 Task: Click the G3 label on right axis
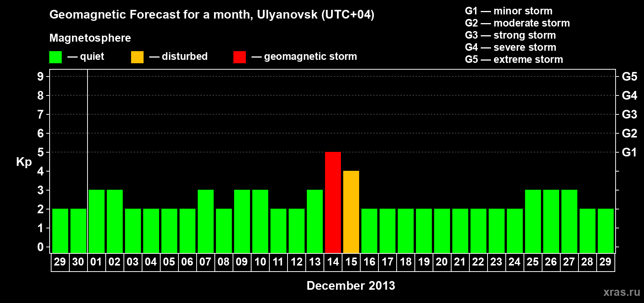[629, 114]
